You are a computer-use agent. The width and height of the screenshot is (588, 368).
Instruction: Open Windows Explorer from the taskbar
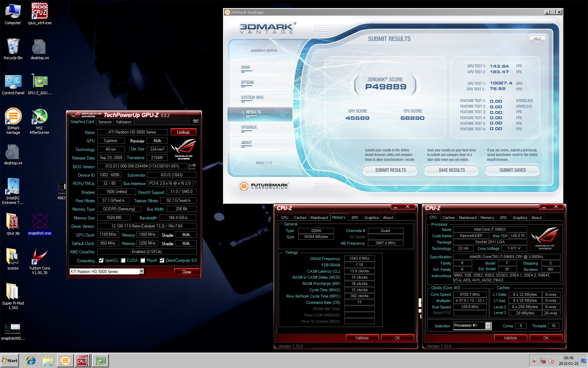[x=48, y=361]
